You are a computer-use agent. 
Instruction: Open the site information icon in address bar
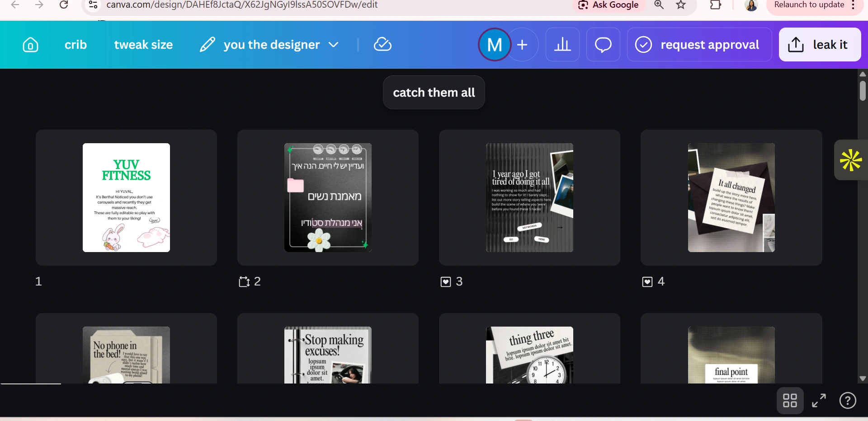coord(93,5)
